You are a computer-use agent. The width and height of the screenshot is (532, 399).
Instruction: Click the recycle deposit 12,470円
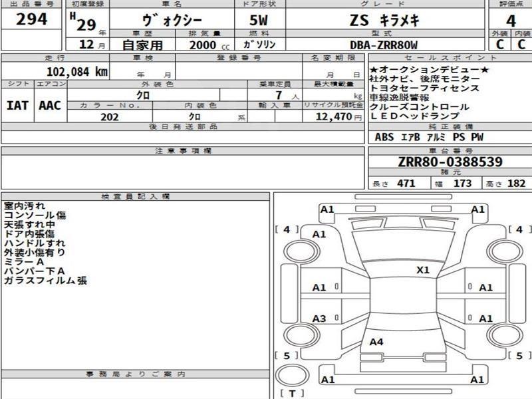(x=338, y=117)
